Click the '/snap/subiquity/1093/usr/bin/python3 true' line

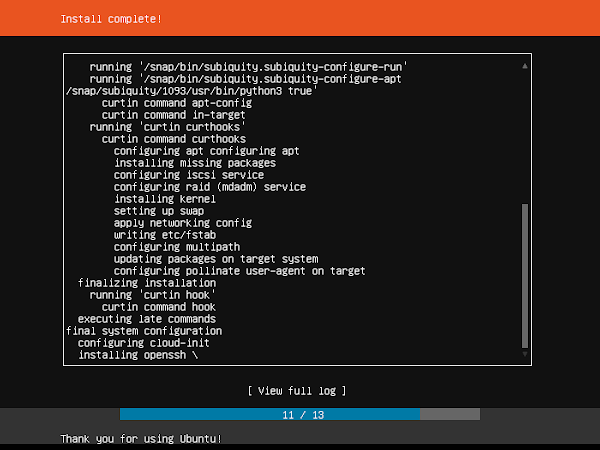click(192, 91)
